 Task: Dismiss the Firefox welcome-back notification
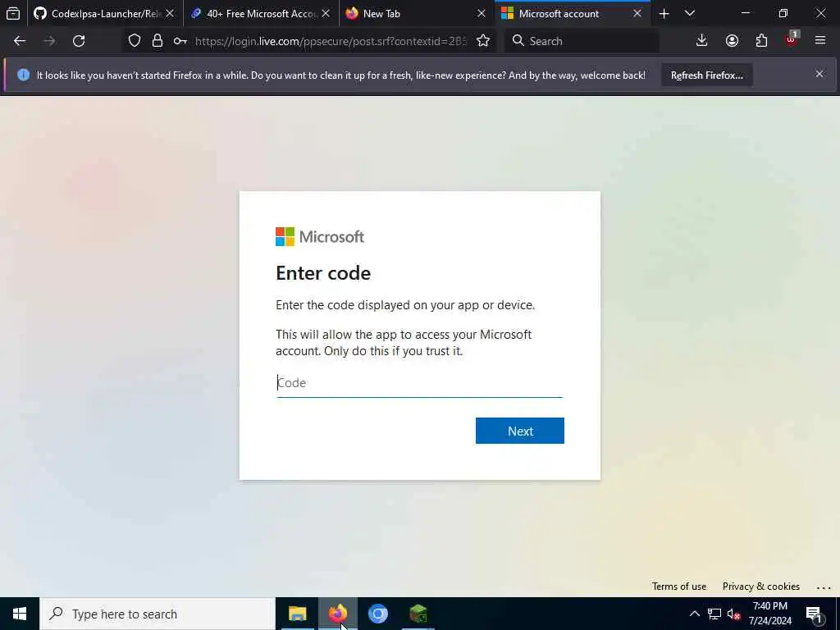tap(819, 74)
